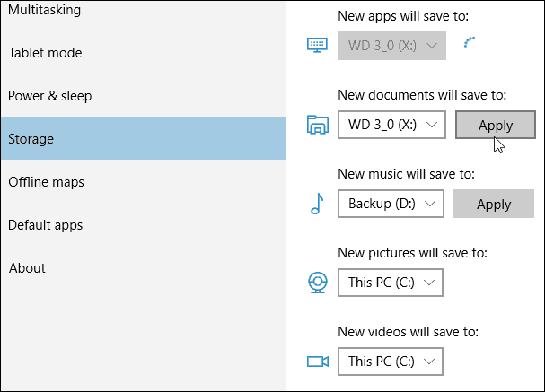Expand the New pictures save location dropdown
The height and width of the screenshot is (392, 545).
pyautogui.click(x=391, y=283)
